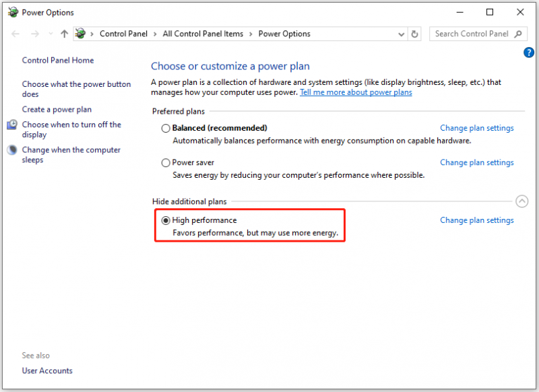Open Help via the blue question mark
The width and height of the screenshot is (539, 392).
(x=529, y=53)
